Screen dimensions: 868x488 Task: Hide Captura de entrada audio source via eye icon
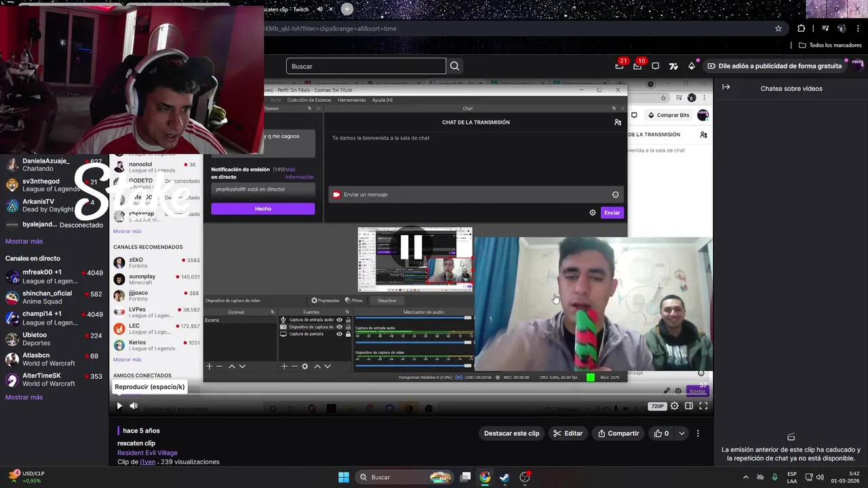tap(340, 320)
